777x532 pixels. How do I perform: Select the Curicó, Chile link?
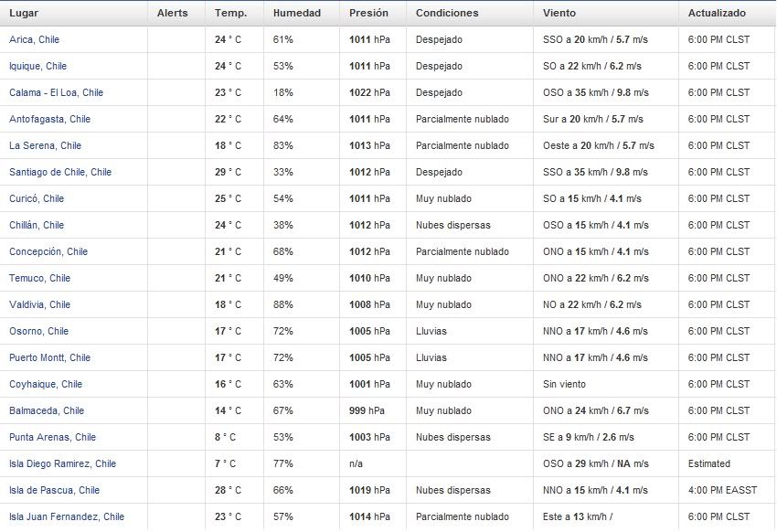[37, 198]
